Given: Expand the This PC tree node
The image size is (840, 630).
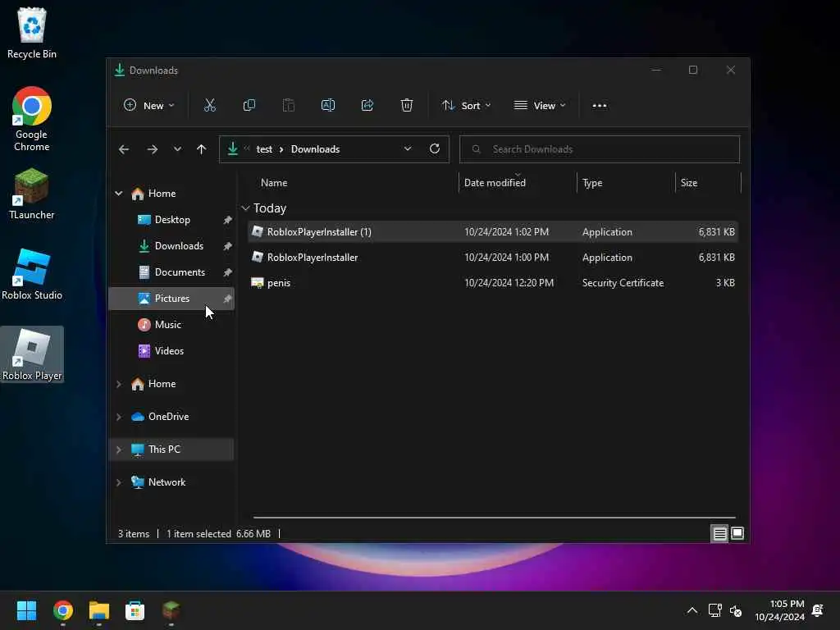Looking at the screenshot, I should pos(118,450).
